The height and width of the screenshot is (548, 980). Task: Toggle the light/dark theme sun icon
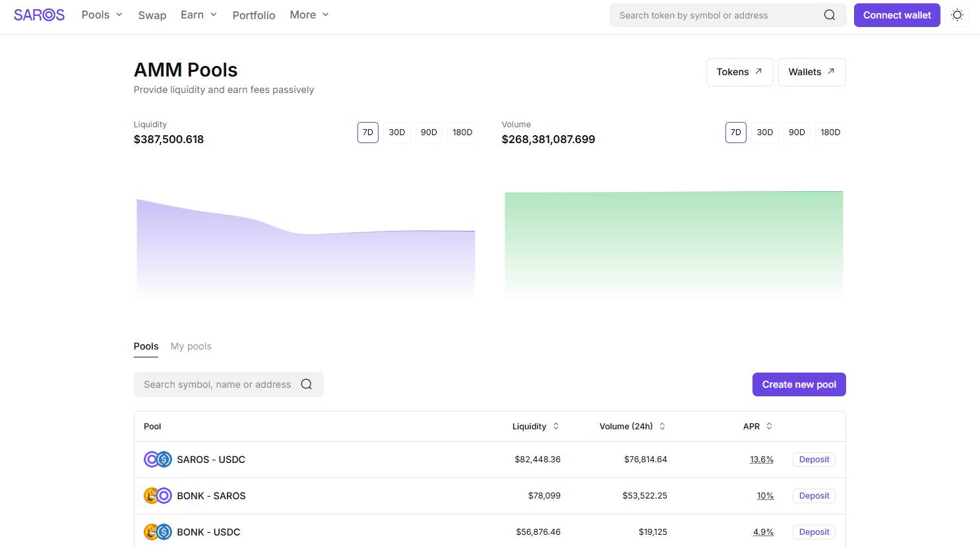click(957, 15)
